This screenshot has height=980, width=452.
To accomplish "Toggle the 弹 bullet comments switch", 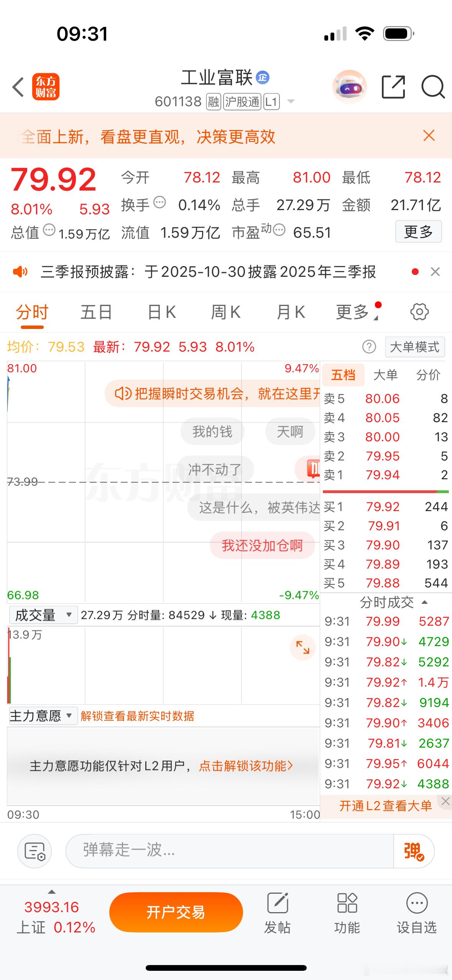I will coord(414,851).
